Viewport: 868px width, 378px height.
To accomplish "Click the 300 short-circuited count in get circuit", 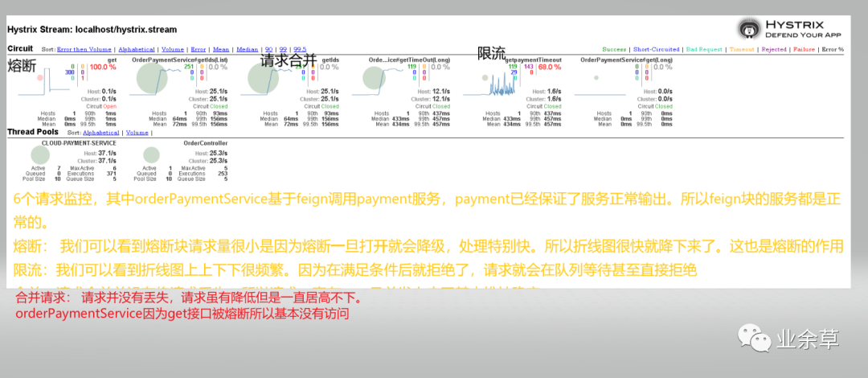I will (70, 72).
